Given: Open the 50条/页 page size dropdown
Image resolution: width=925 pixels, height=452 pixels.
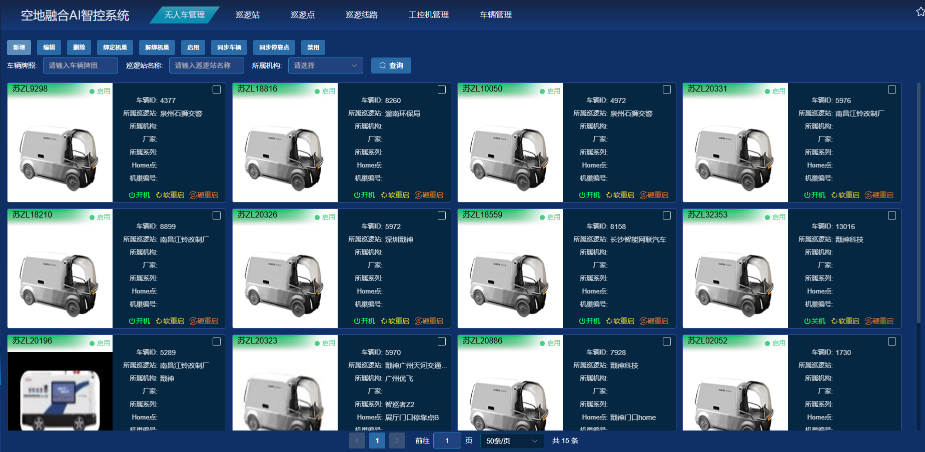Looking at the screenshot, I should pos(512,440).
